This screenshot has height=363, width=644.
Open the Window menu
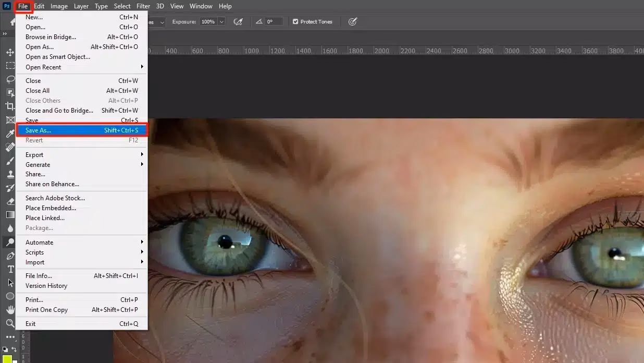click(x=201, y=6)
